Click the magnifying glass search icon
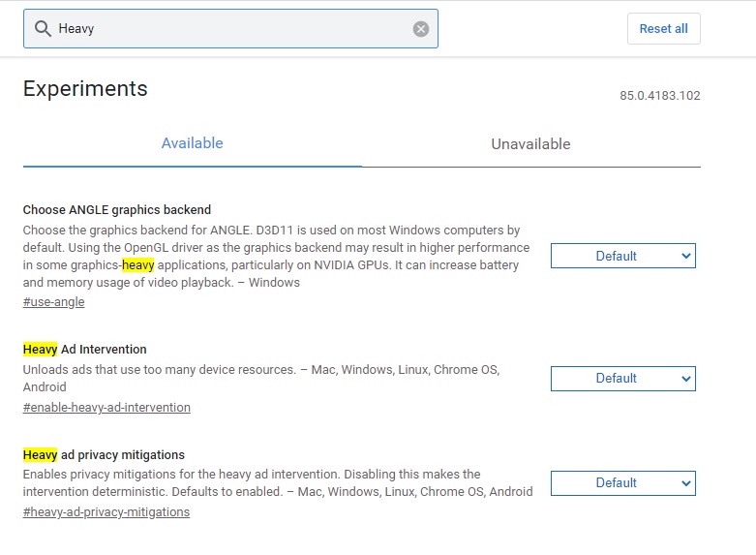 point(43,29)
